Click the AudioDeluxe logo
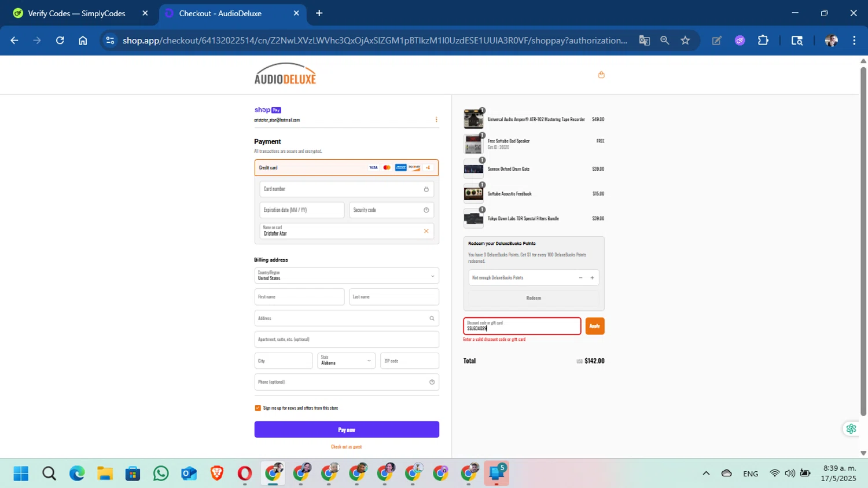The width and height of the screenshot is (868, 488). click(x=285, y=74)
